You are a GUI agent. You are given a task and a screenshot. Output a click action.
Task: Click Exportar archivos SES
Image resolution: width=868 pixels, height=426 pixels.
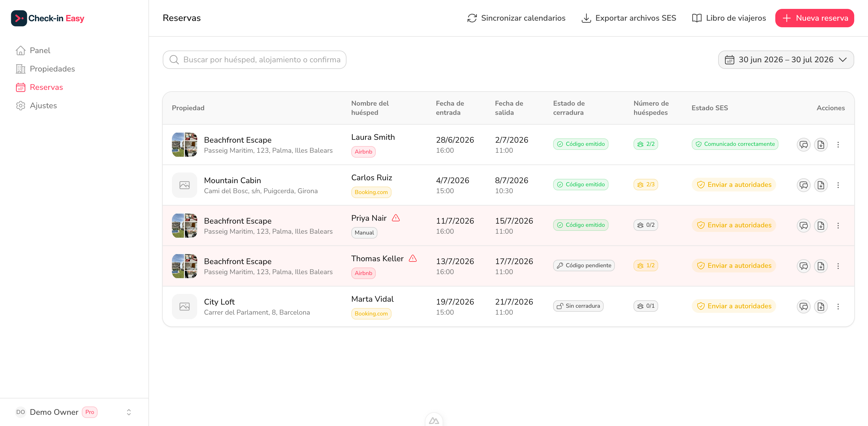point(629,18)
